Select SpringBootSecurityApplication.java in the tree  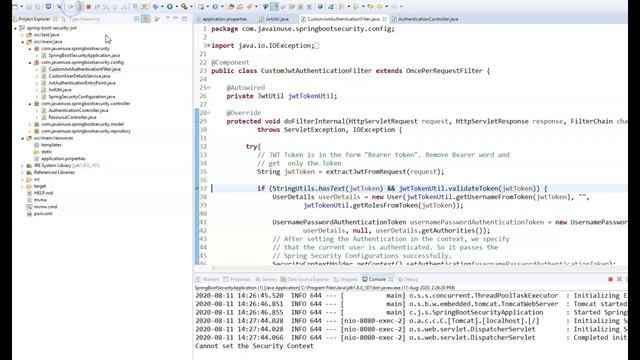[x=84, y=56]
